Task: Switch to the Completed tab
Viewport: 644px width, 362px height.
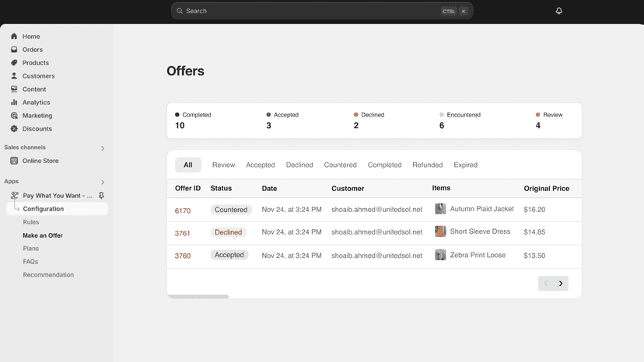Action: pos(384,165)
